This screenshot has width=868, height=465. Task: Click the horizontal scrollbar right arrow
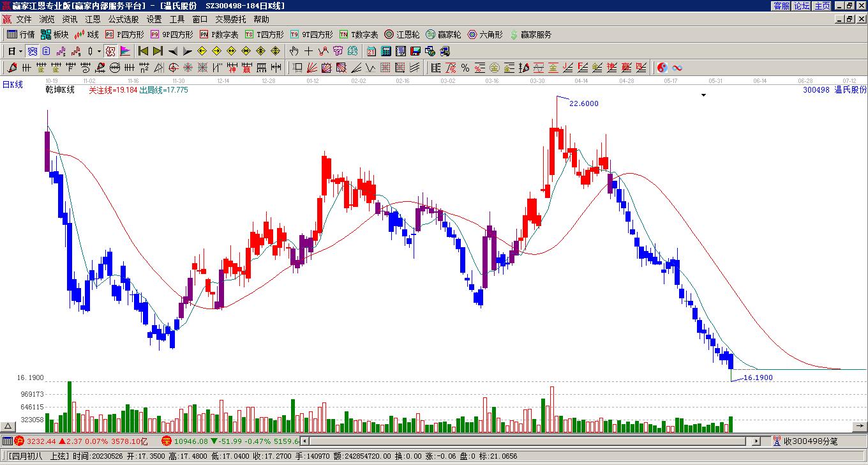[756, 441]
